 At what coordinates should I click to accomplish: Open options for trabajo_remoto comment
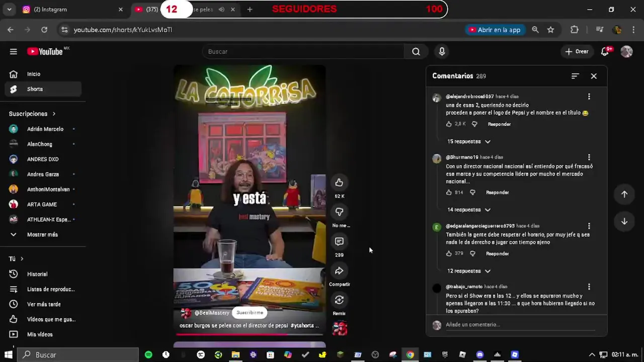click(589, 287)
